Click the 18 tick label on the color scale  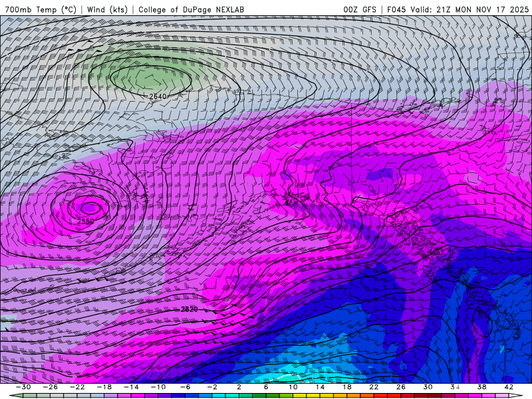coord(346,387)
